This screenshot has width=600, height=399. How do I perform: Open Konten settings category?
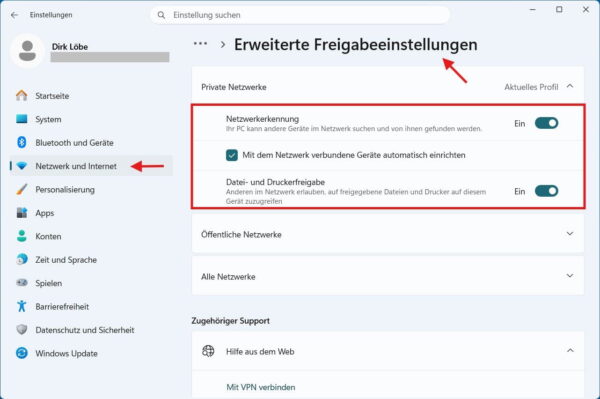point(91,236)
